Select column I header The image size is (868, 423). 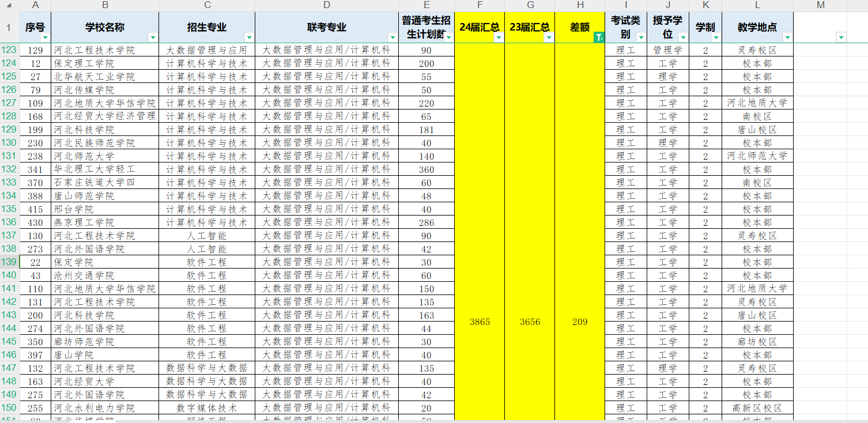[x=626, y=5]
